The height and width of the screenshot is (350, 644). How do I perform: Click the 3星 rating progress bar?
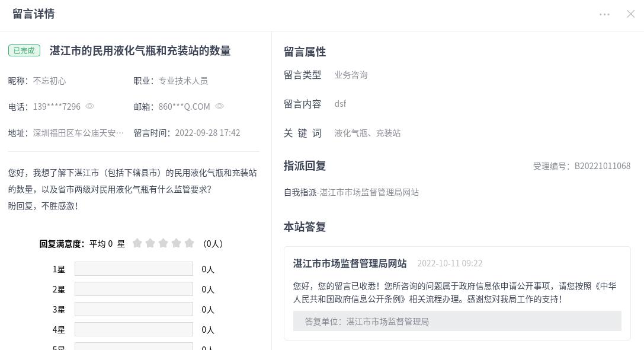pyautogui.click(x=134, y=309)
